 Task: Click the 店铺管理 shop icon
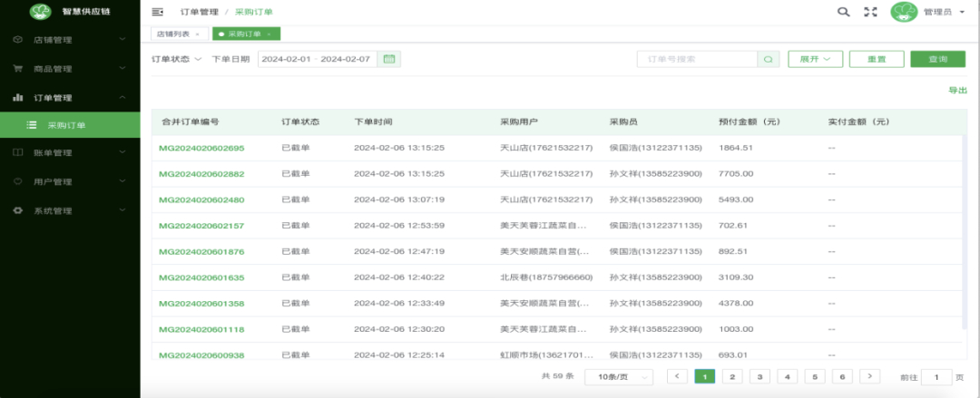coord(18,39)
